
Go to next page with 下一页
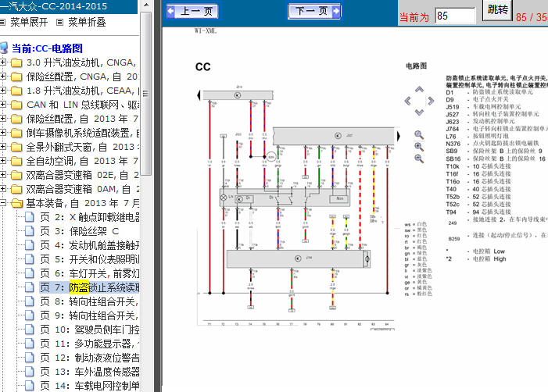coord(313,11)
